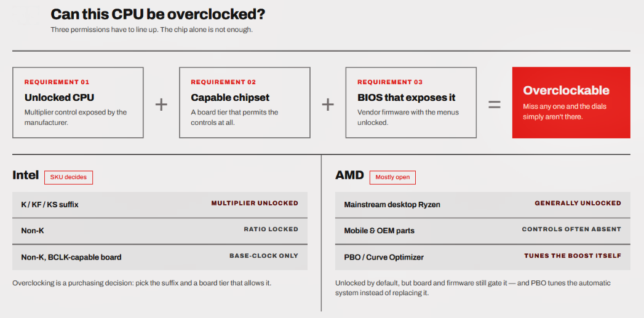This screenshot has height=318, width=644.
Task: Click the 'MULTIPLIER UNLOCKED' status label
Action: (255, 203)
